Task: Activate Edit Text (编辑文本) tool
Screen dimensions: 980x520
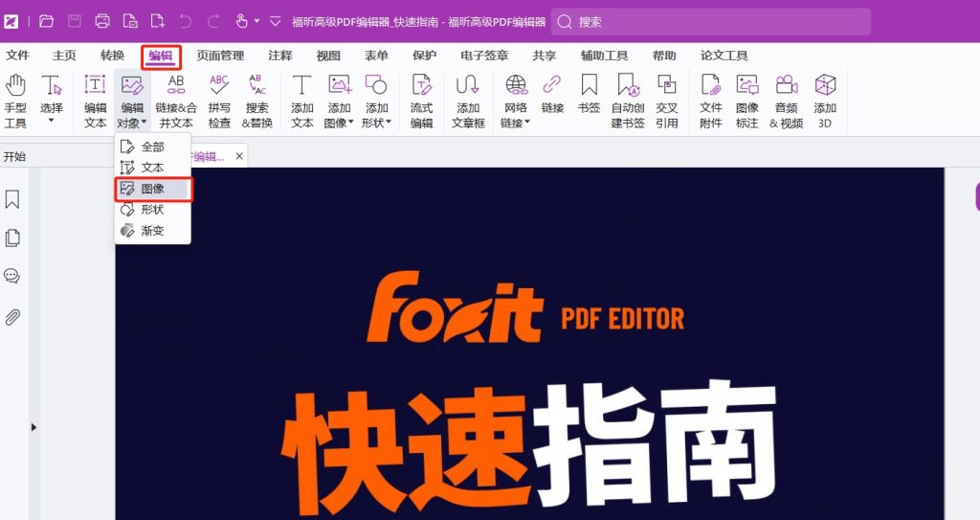Action: pyautogui.click(x=95, y=101)
